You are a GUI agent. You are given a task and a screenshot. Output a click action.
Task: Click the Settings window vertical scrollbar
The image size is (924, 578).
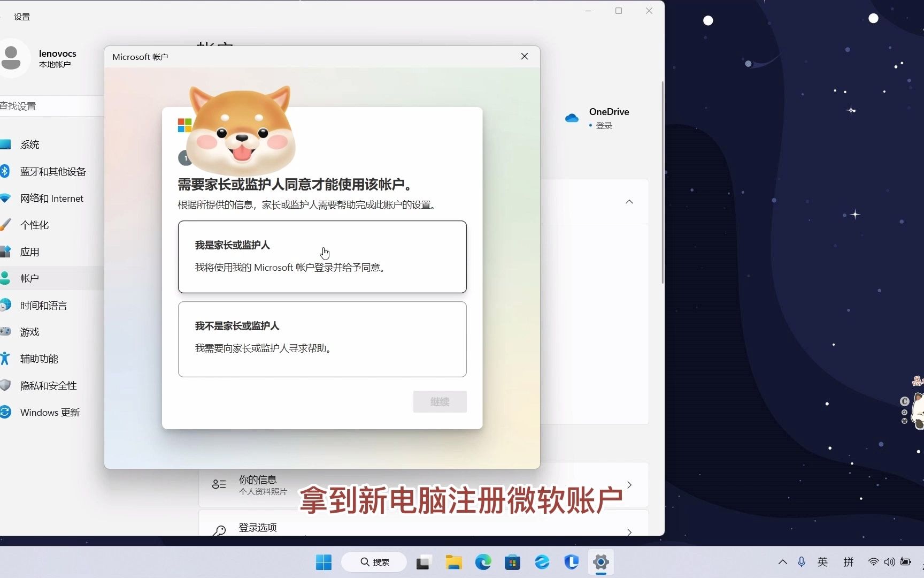coord(663,182)
